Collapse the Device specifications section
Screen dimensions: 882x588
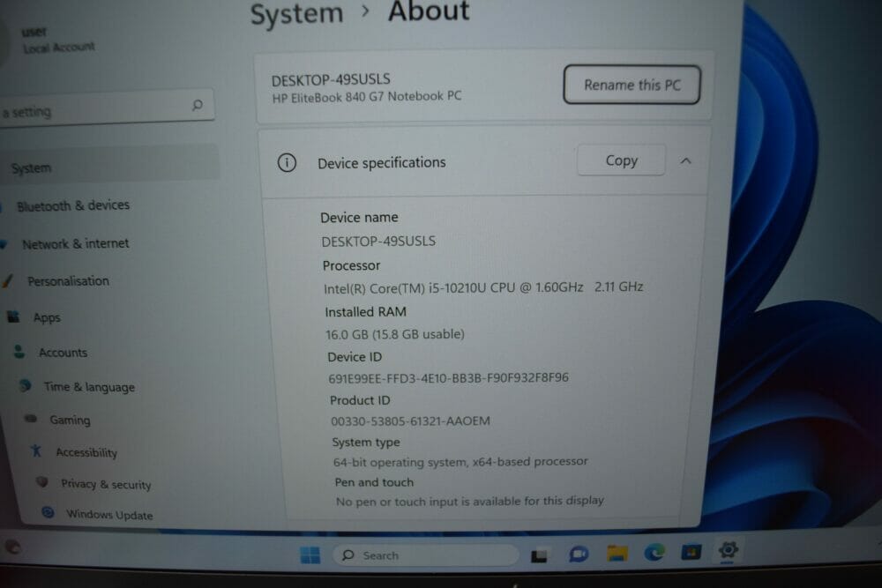(x=685, y=161)
